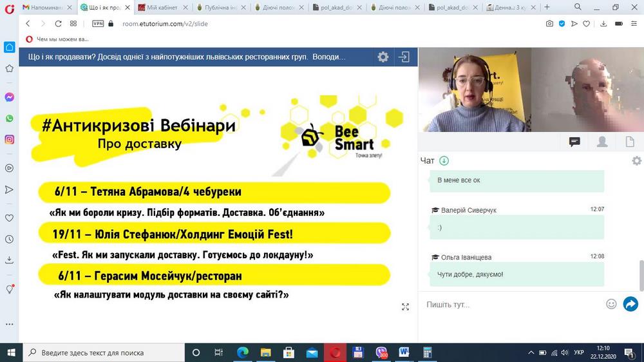Open Instagram in Opera sidebar
Viewport: 644px width, 362px height.
(10, 140)
